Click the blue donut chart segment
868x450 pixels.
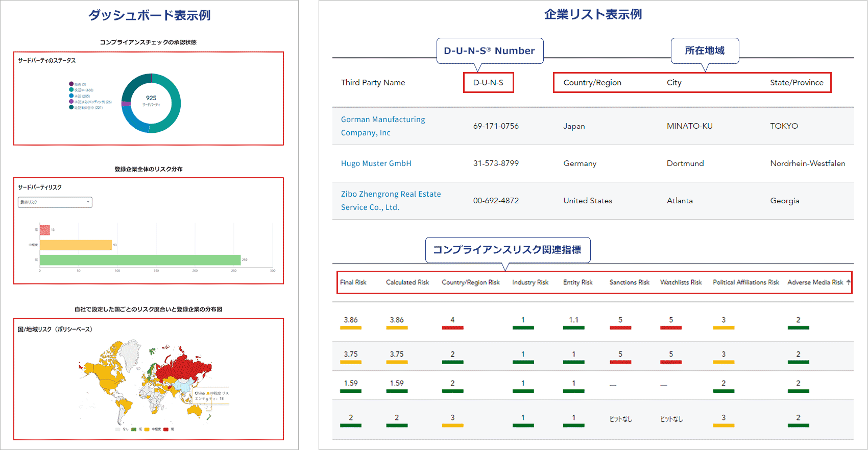[x=133, y=121]
